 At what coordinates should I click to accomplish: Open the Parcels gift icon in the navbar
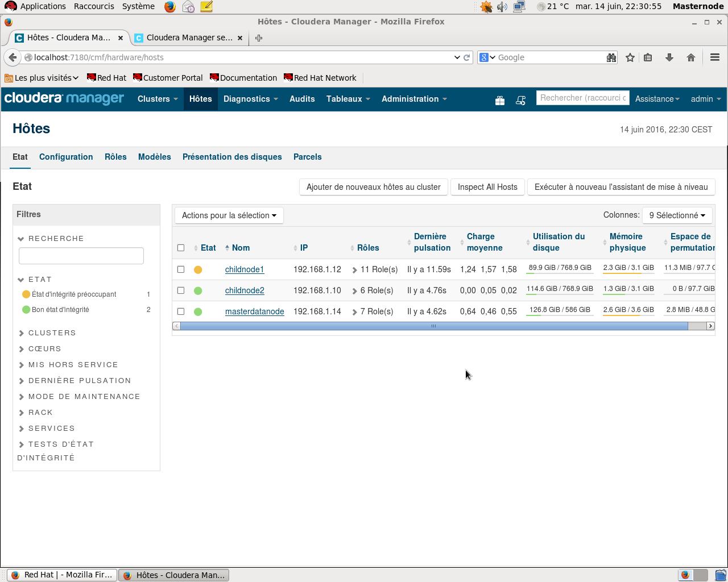(499, 99)
